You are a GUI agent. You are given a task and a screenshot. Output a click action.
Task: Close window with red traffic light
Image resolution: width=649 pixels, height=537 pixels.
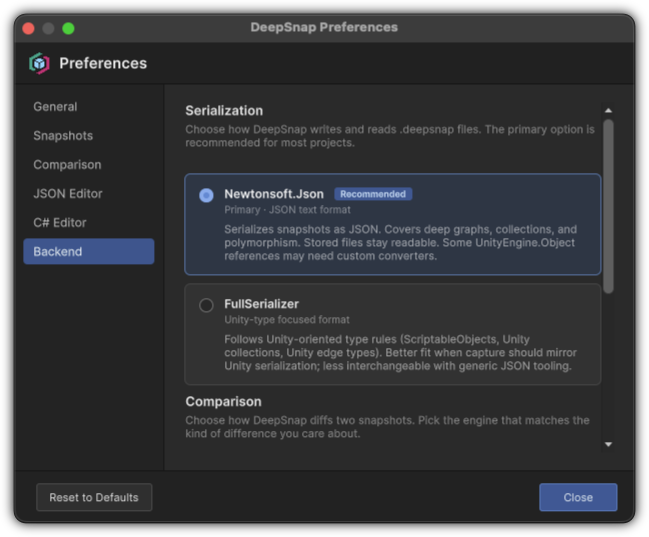click(28, 28)
